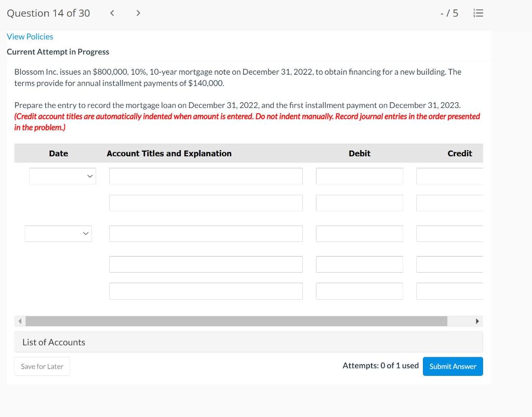Screen dimensions: 532x417
Task: Navigate to the previous question arrow
Action: pos(112,13)
